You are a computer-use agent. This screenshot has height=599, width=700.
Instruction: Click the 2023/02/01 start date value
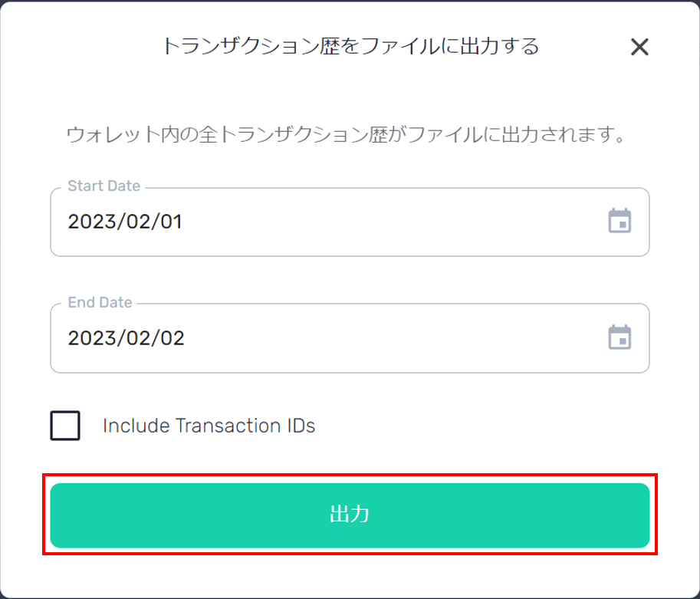pyautogui.click(x=125, y=222)
